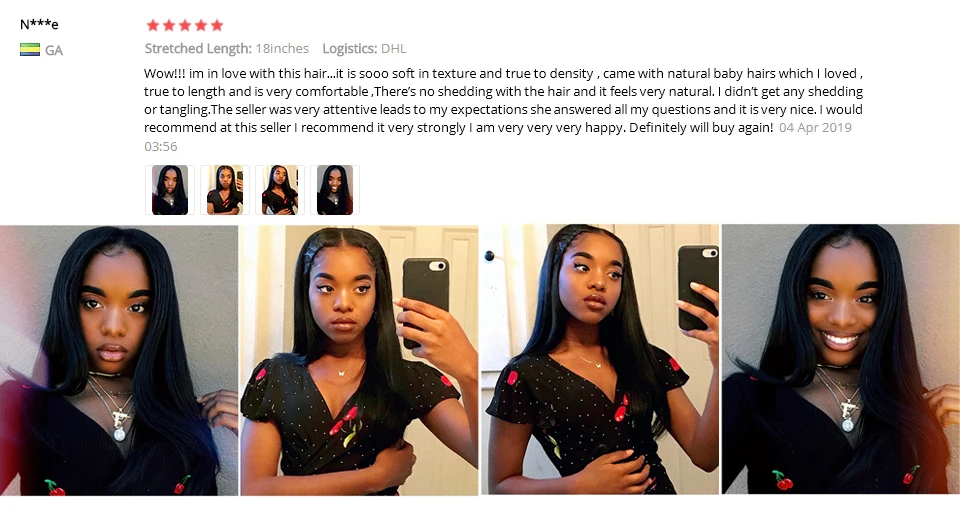
Task: Open the first small review photo thumbnail
Action: coord(170,190)
